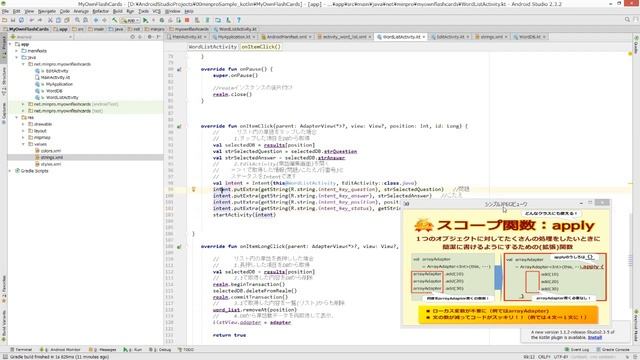640x360 pixels.
Task: Click the onItemClick breadcrumb in editor
Action: tap(260, 47)
